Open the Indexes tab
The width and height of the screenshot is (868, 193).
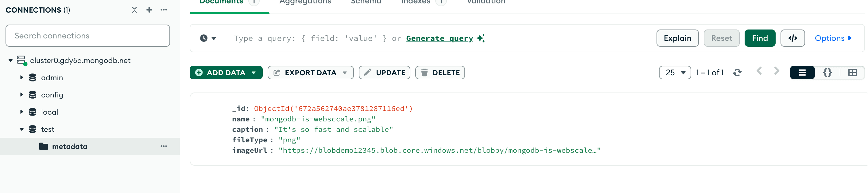[x=416, y=3]
